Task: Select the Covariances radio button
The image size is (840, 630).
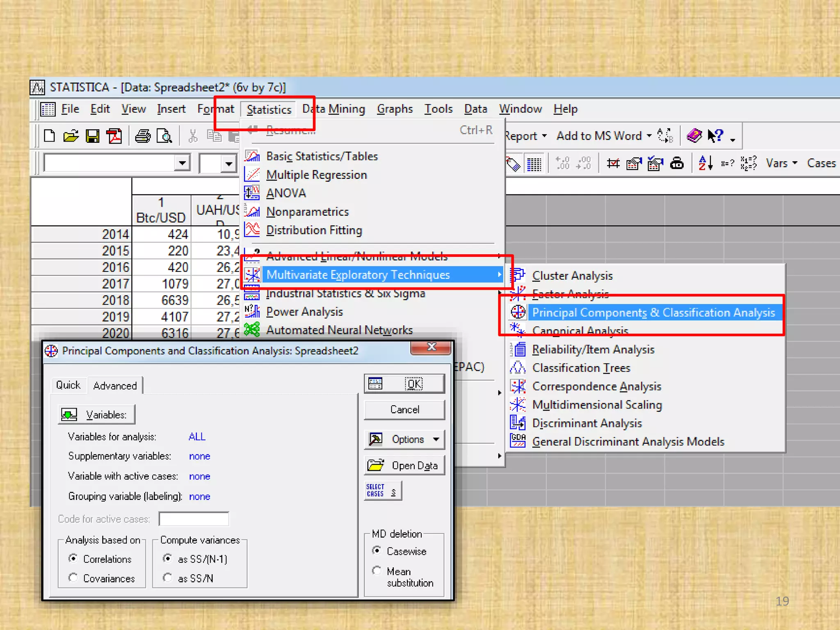Action: click(73, 578)
